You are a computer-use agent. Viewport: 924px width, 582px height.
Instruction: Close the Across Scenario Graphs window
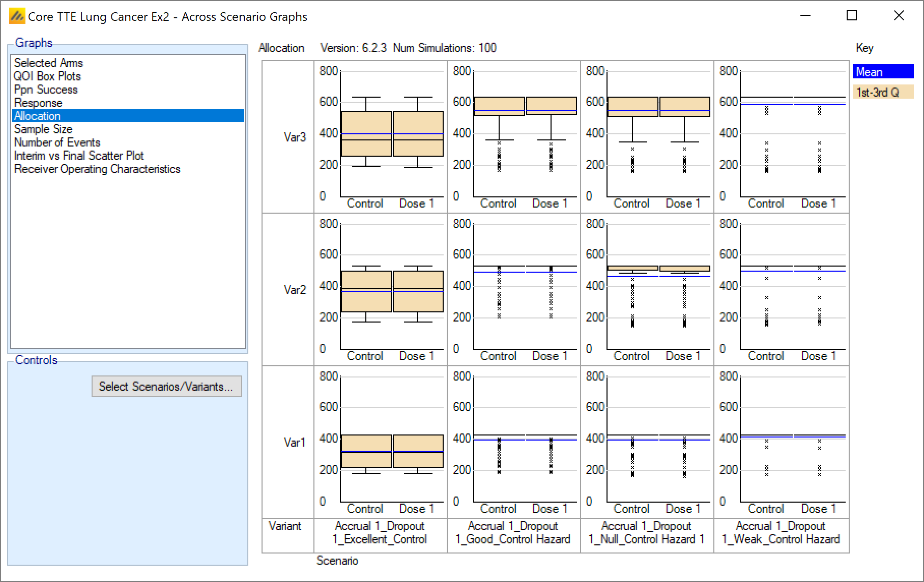(899, 16)
